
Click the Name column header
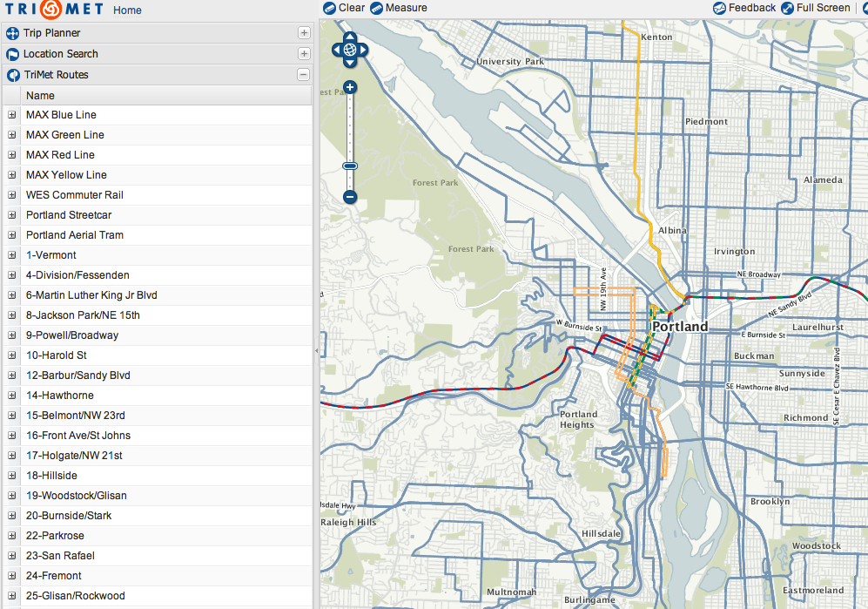pos(40,96)
